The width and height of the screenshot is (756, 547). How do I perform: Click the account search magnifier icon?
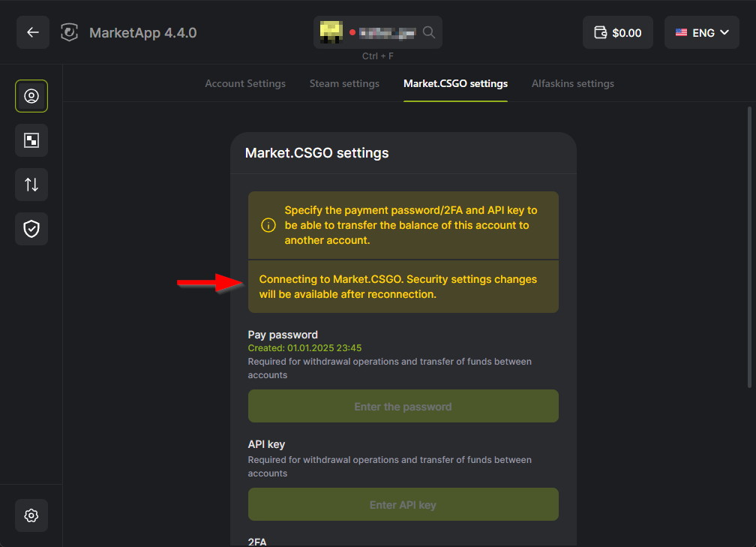coord(429,32)
